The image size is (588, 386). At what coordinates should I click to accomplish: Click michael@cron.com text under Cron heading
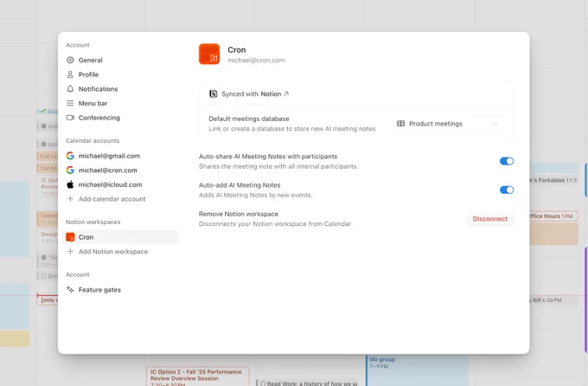pos(256,60)
